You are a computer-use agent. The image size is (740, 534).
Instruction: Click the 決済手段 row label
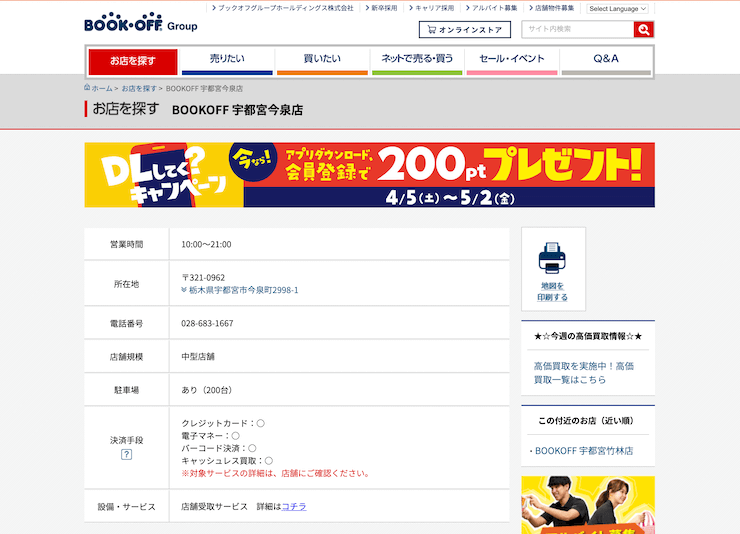pyautogui.click(x=126, y=440)
